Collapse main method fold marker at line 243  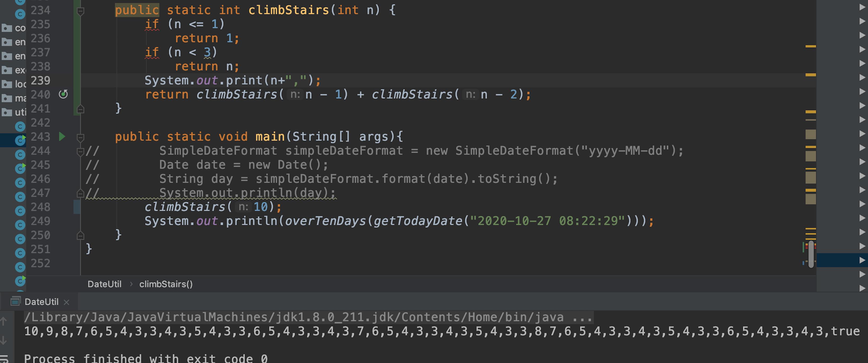click(x=80, y=137)
